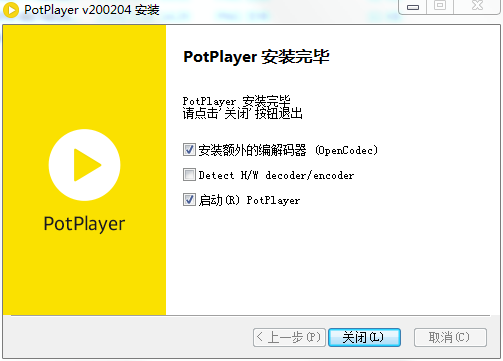Uncheck the 启动(R) PotPlayer checkbox

coord(189,200)
